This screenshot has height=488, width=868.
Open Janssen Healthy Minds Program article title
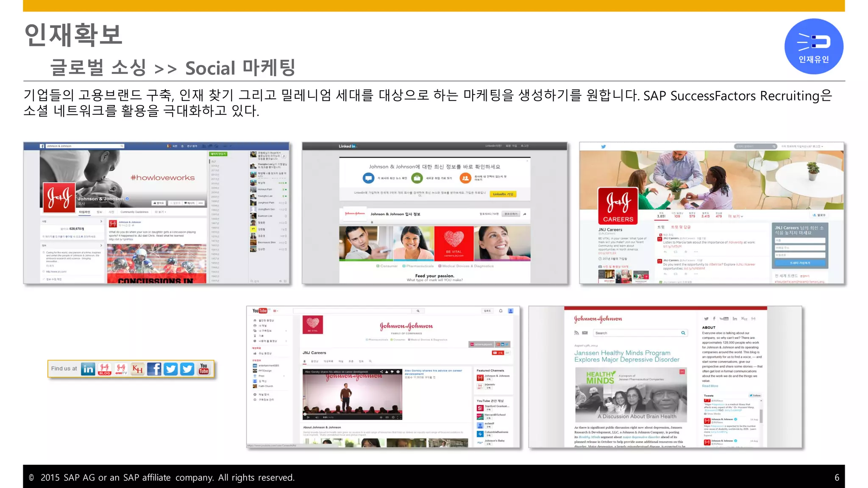pyautogui.click(x=627, y=356)
